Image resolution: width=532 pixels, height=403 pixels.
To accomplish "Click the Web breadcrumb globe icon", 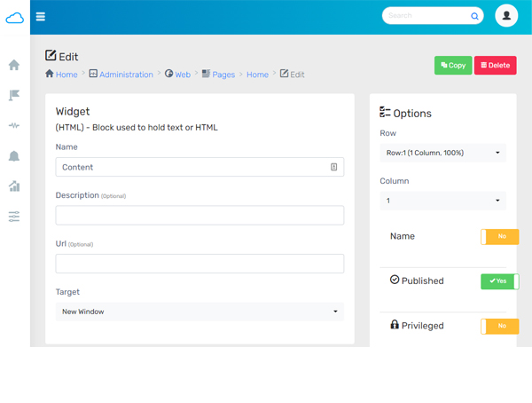I will click(x=168, y=74).
